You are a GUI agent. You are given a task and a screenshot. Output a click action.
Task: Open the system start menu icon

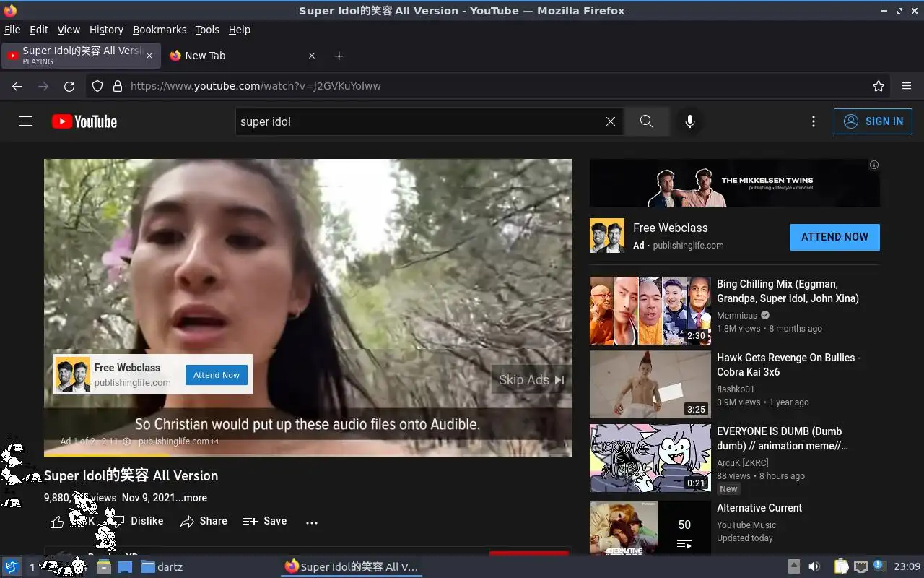12,566
